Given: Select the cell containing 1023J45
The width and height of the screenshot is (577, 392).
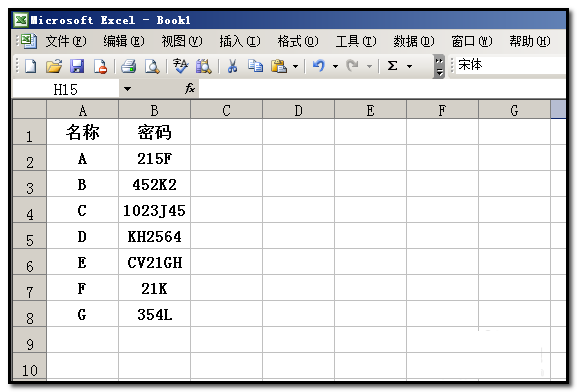Looking at the screenshot, I should pyautogui.click(x=154, y=210).
